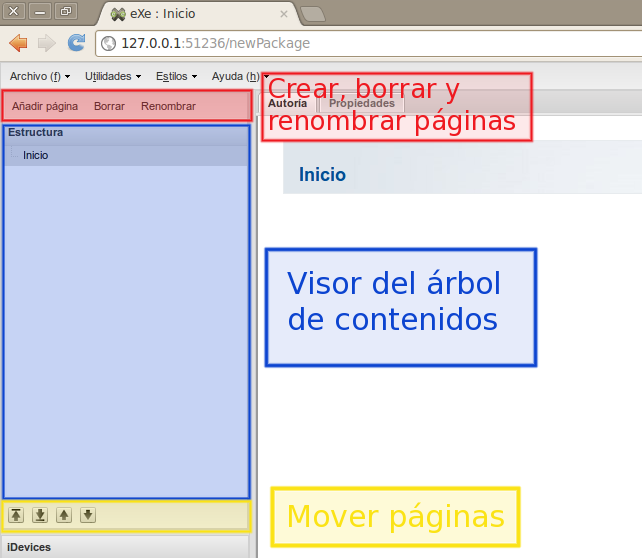Click the browser forward arrow

pyautogui.click(x=47, y=43)
